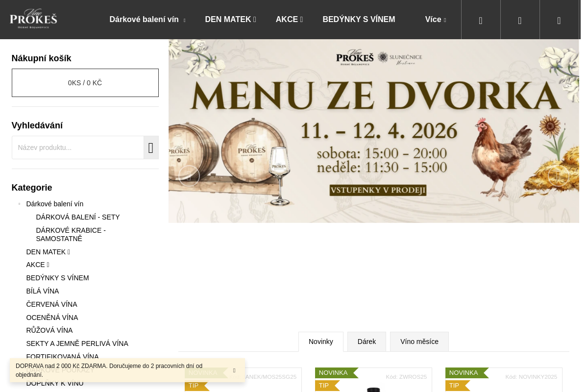Open BEDÝNKY S VÍNEM from the top menu

359,20
